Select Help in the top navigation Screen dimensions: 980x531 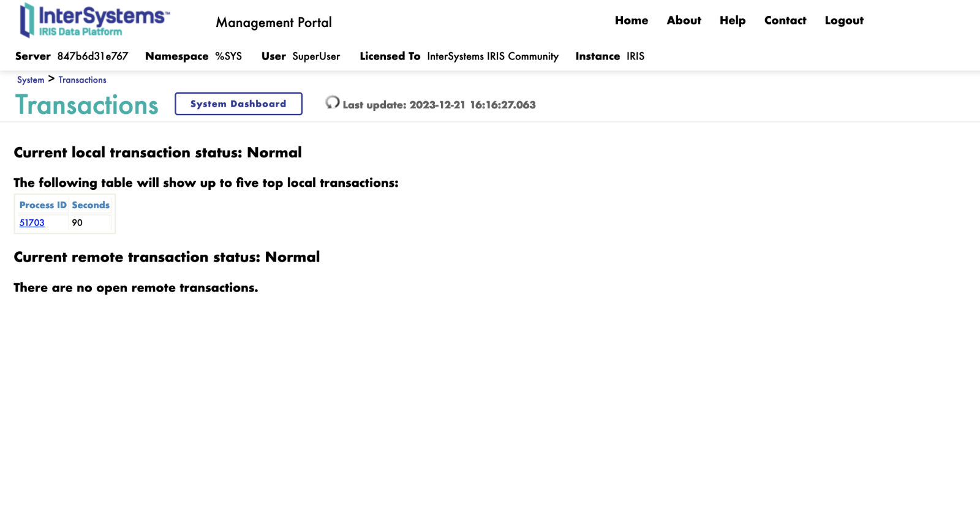(x=732, y=20)
